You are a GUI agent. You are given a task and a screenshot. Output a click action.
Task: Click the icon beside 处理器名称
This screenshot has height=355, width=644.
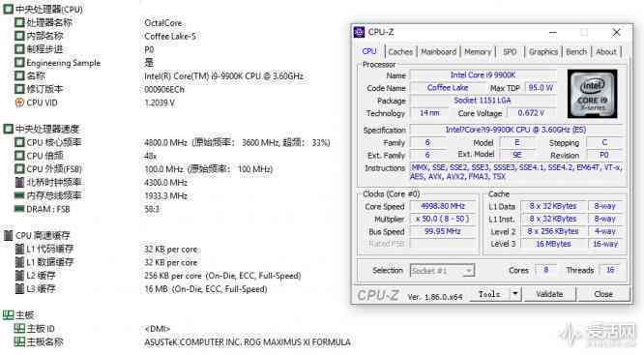(x=19, y=22)
